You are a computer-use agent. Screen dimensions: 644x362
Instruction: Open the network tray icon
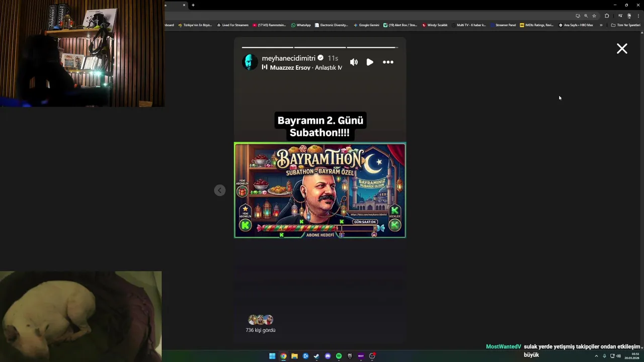(612, 356)
